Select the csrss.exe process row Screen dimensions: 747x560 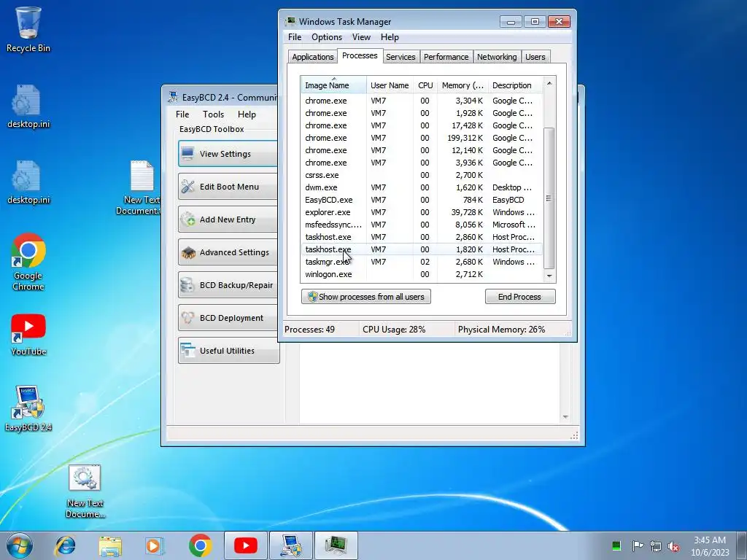pos(422,175)
